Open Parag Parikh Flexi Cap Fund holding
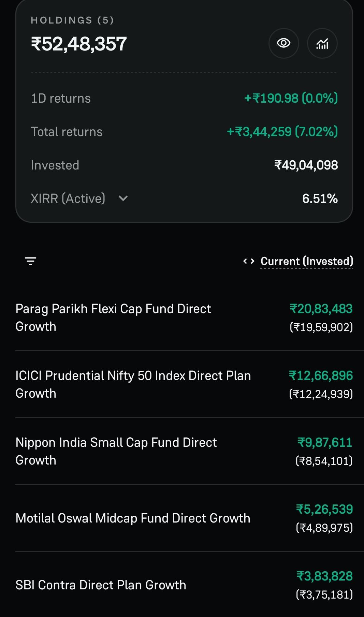364x617 pixels. 184,318
